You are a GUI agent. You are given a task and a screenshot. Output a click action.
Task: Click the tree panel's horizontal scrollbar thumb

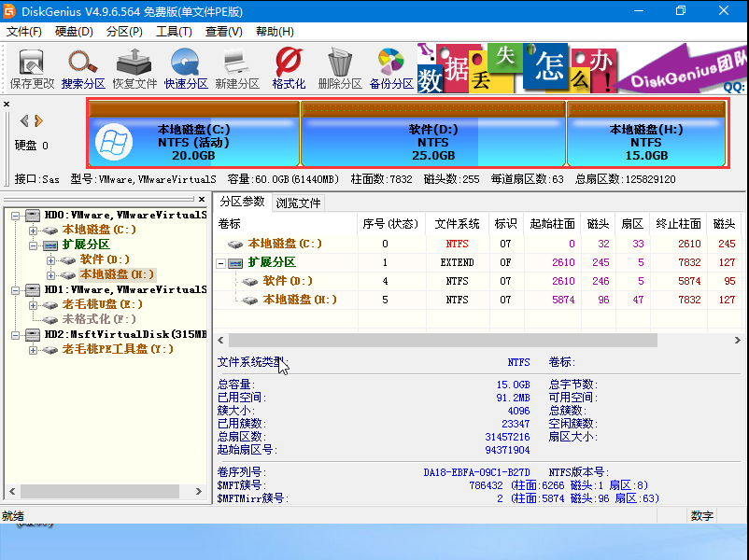pos(100,491)
